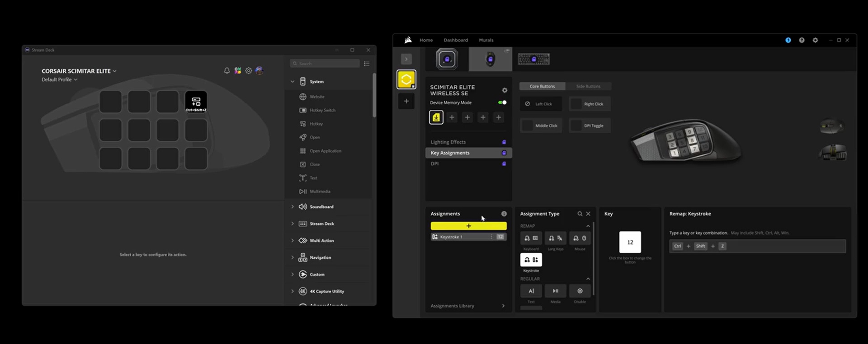Open the Home tab in iCUE
The height and width of the screenshot is (344, 868).
click(x=426, y=40)
